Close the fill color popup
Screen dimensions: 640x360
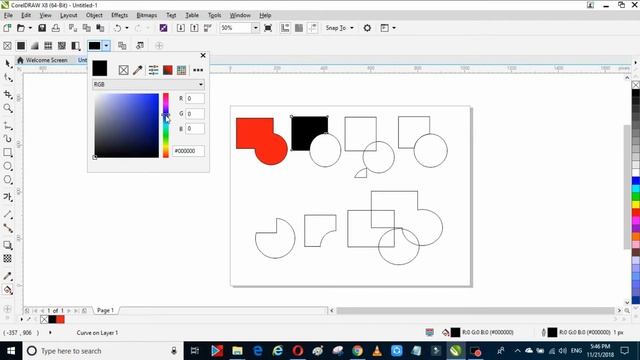pyautogui.click(x=203, y=56)
